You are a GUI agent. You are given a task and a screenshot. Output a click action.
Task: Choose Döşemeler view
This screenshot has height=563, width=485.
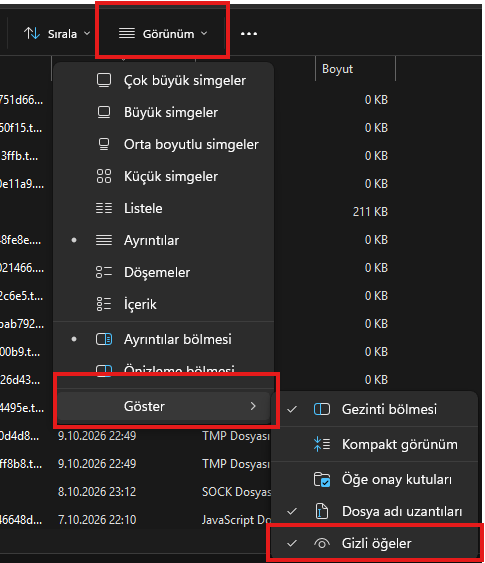point(163,272)
